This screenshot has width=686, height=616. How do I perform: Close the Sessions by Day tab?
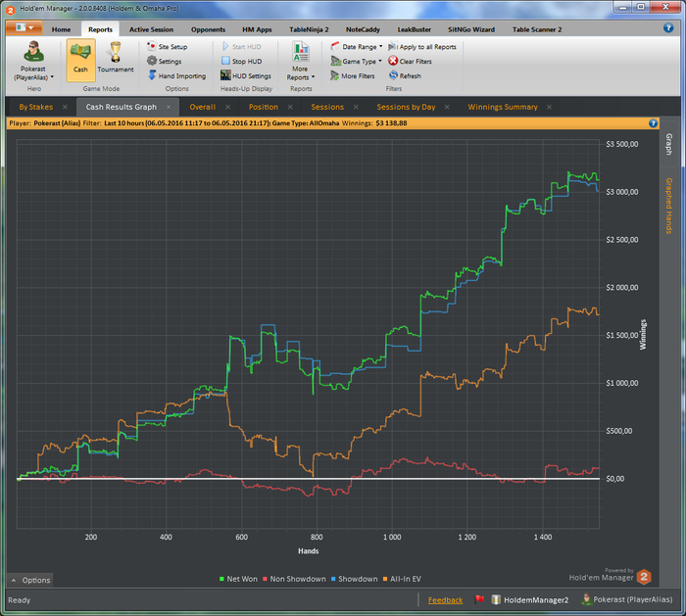pos(447,107)
